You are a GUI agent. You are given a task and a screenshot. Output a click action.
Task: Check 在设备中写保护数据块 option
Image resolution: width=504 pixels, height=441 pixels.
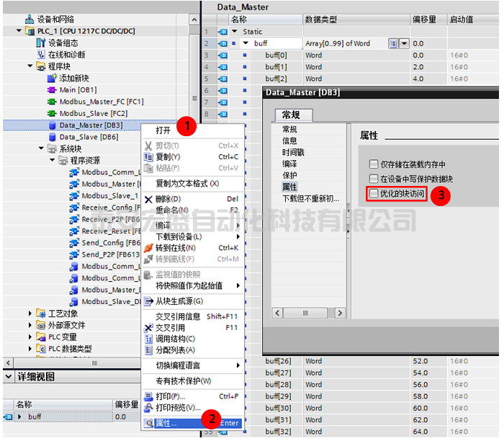[374, 178]
